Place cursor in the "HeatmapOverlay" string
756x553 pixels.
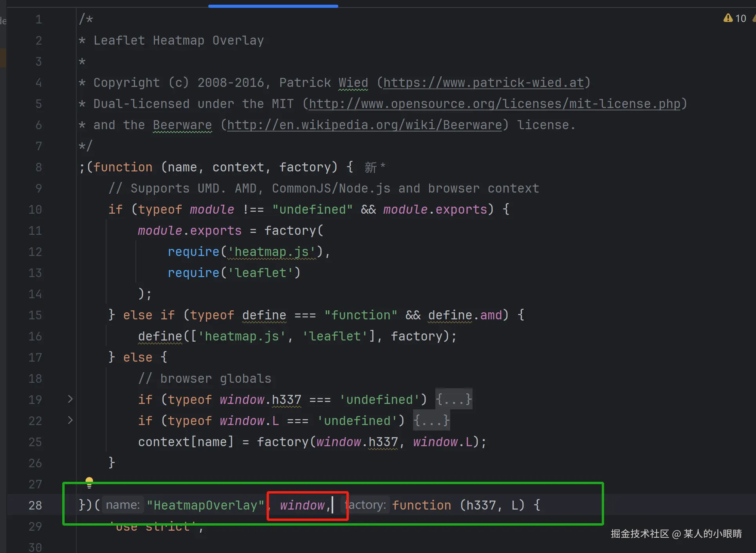click(x=205, y=505)
